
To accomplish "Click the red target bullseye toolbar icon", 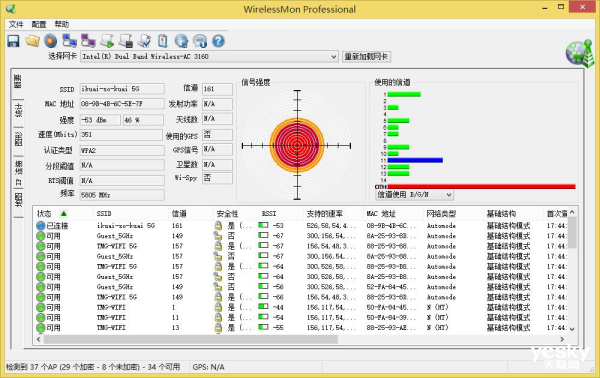I will point(51,41).
